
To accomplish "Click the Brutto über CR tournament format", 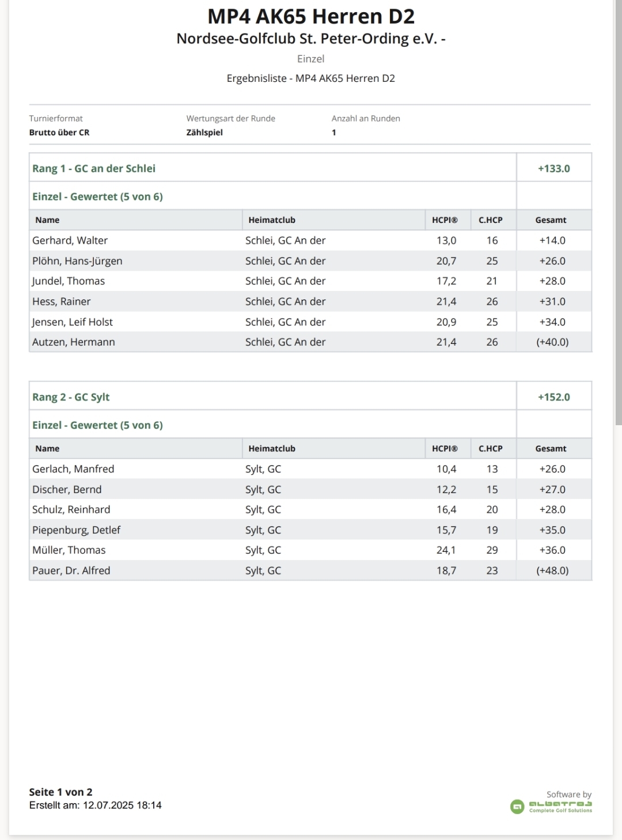I will (x=59, y=133).
